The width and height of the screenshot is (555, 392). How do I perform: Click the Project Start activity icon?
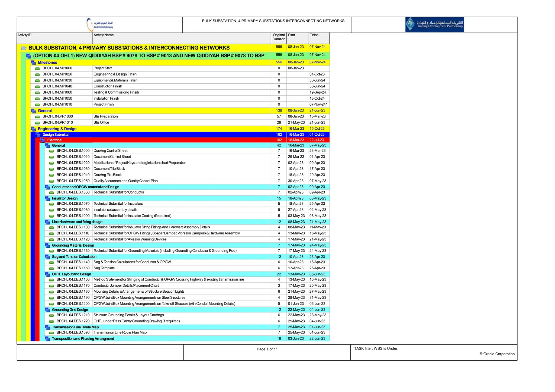[37, 68]
